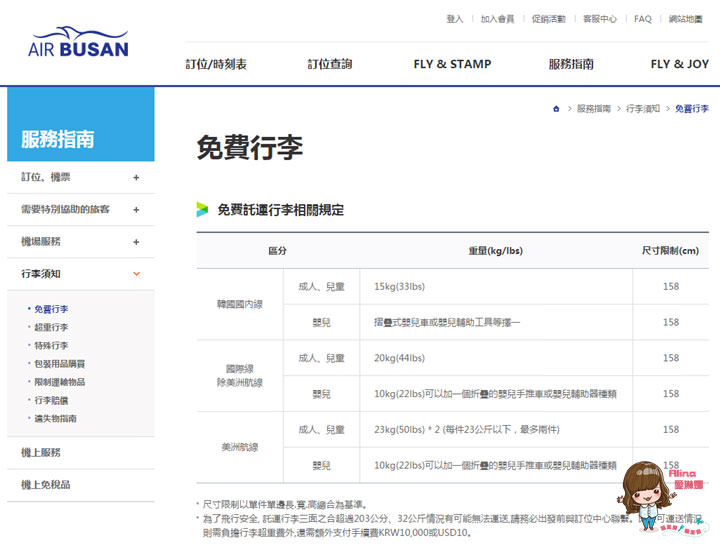Expand 需要特別協助的旅客 sidebar section
This screenshot has height=554, width=720.
click(136, 210)
